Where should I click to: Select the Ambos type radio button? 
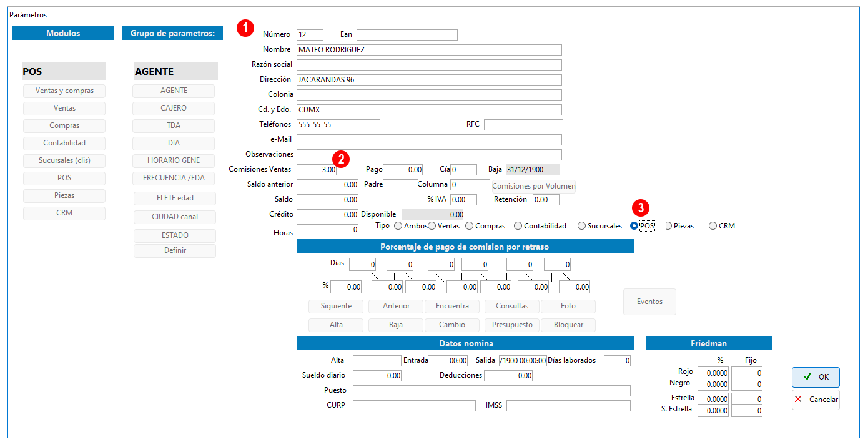[398, 226]
